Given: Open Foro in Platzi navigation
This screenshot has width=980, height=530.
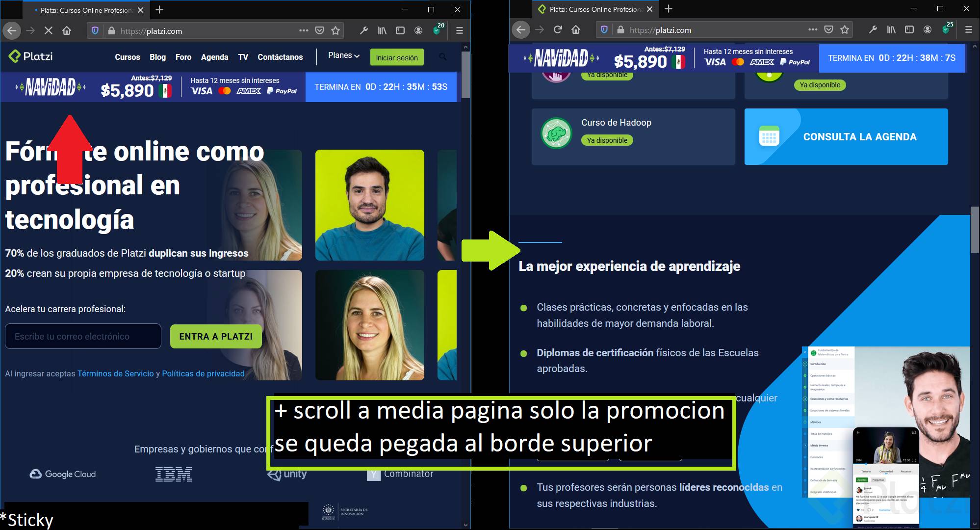Looking at the screenshot, I should (183, 57).
